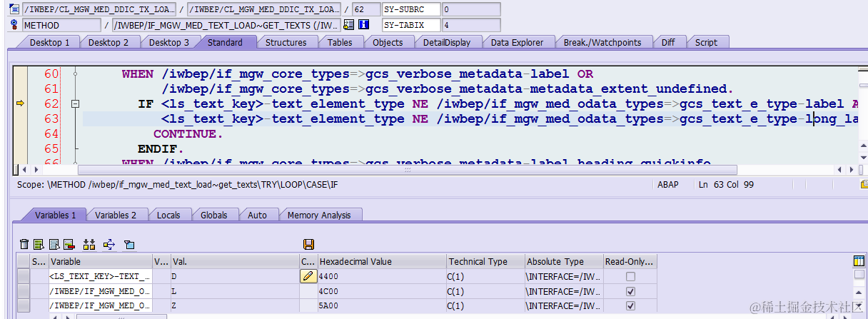Screen dimensions: 868x319
Task: Click the Ln 63 Col 99 status
Action: (x=727, y=185)
